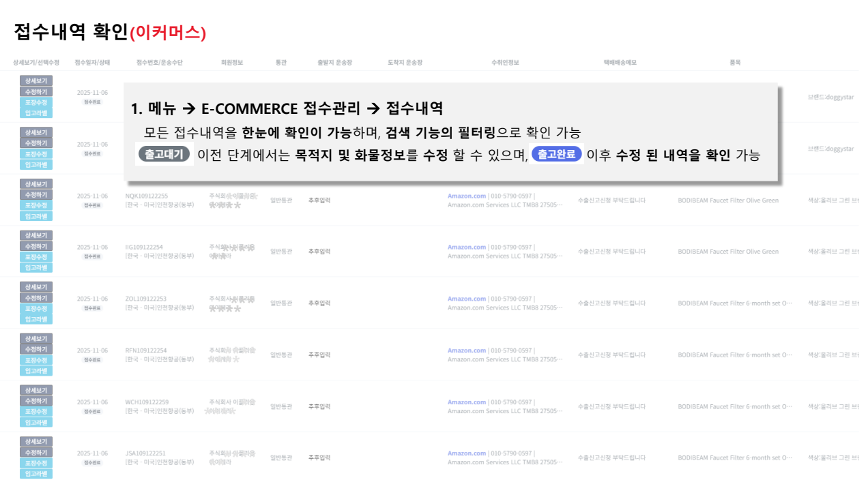Click the 품목 column header
868x480 pixels.
click(x=735, y=63)
